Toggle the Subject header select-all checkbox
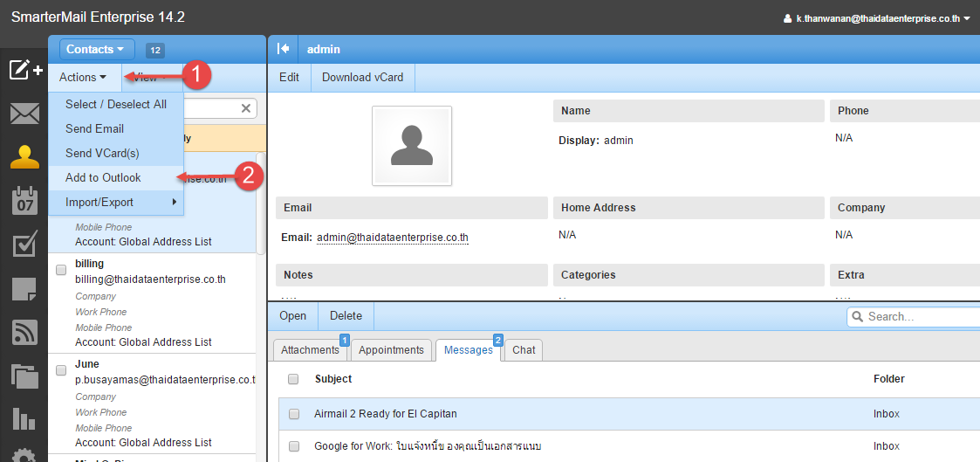 coord(293,379)
